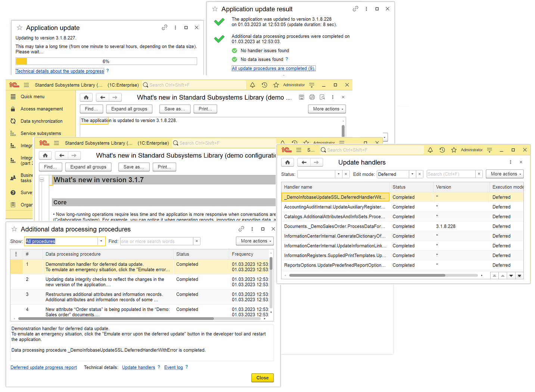Open history icon in Update handlers window
Image resolution: width=535 pixels, height=392 pixels.
(x=442, y=150)
